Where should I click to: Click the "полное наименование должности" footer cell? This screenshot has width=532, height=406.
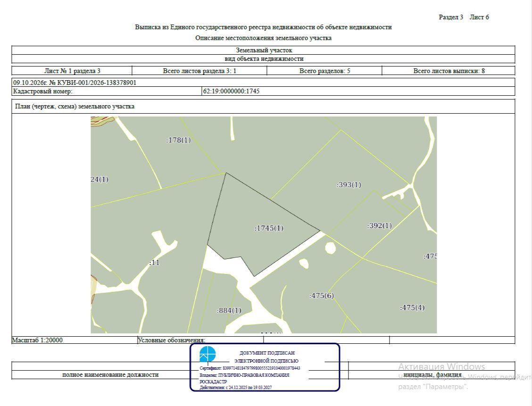pyautogui.click(x=110, y=375)
